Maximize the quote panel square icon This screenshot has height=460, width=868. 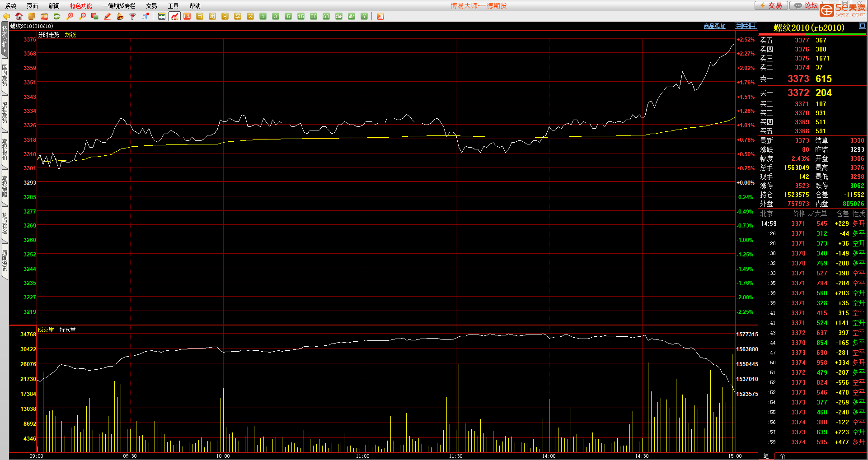862,26
